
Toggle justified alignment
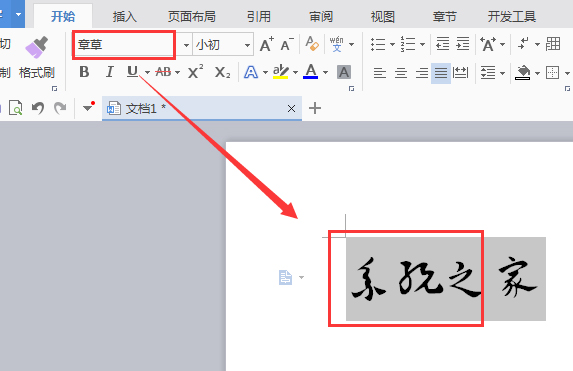[x=441, y=73]
